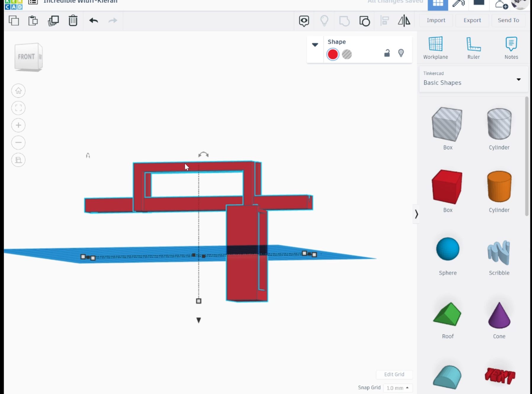Open the Send To dialog

tap(508, 20)
